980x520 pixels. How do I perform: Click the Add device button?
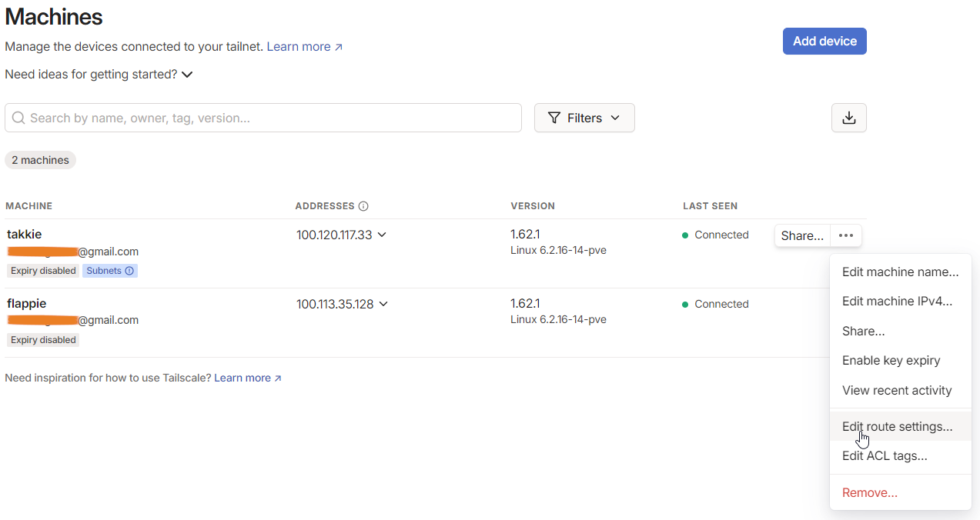click(x=824, y=42)
